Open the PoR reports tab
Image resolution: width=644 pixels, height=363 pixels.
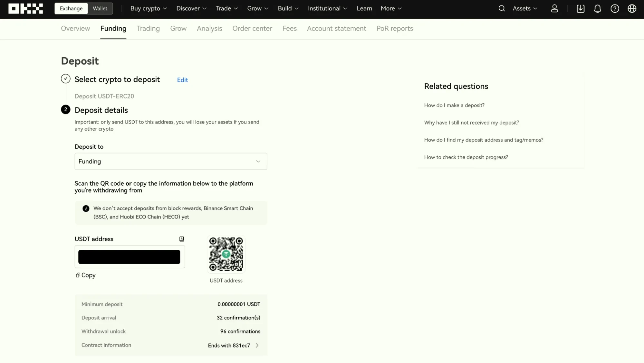(395, 29)
